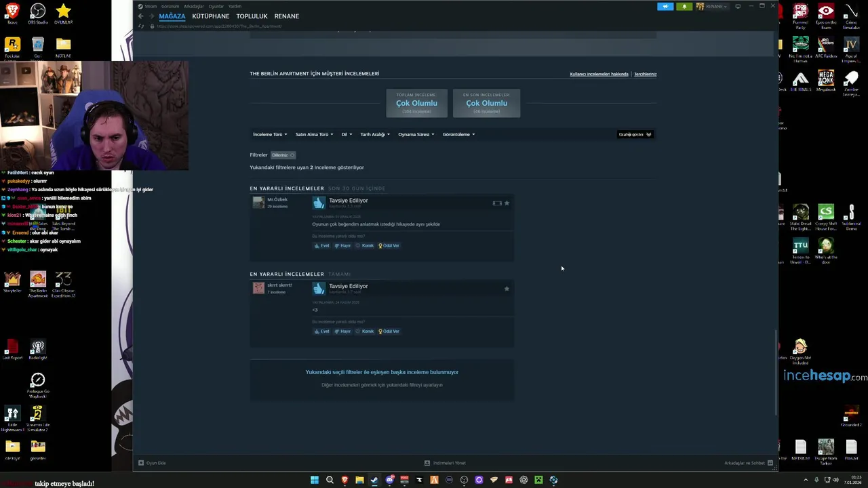Open the MAĞAZA tab in Steam
This screenshot has height=488, width=868.
coord(172,16)
